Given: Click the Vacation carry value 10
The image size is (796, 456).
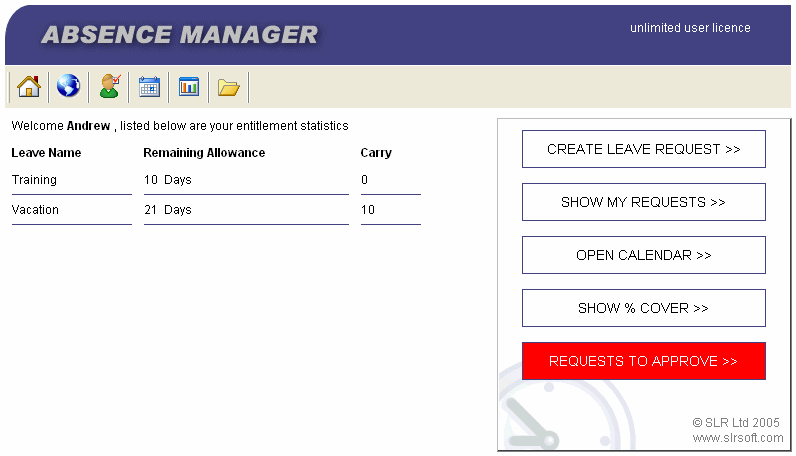Looking at the screenshot, I should tap(368, 210).
